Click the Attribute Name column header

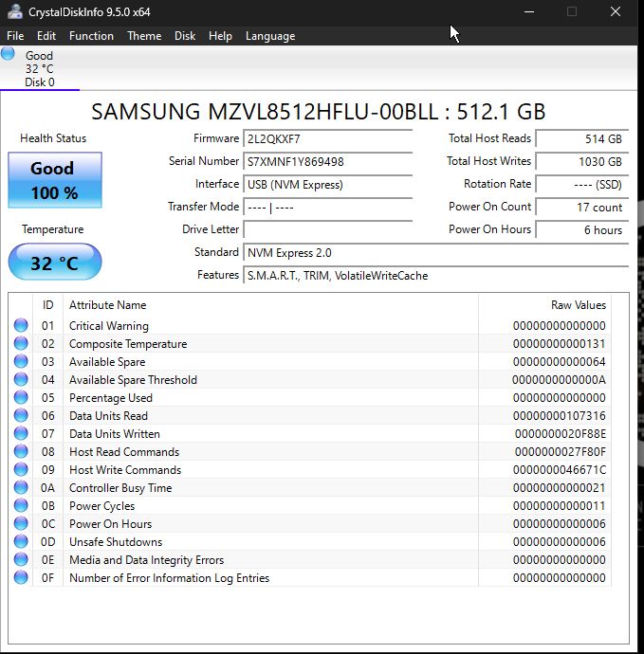pyautogui.click(x=270, y=305)
